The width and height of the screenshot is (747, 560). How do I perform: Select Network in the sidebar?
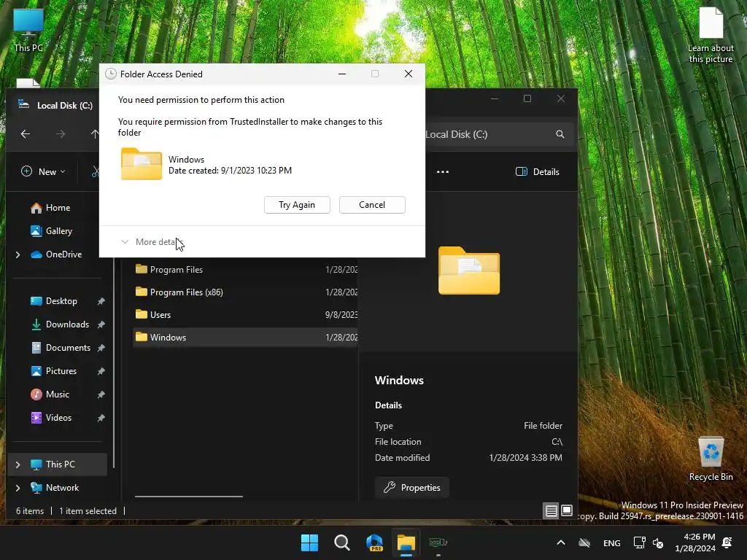coord(55,488)
